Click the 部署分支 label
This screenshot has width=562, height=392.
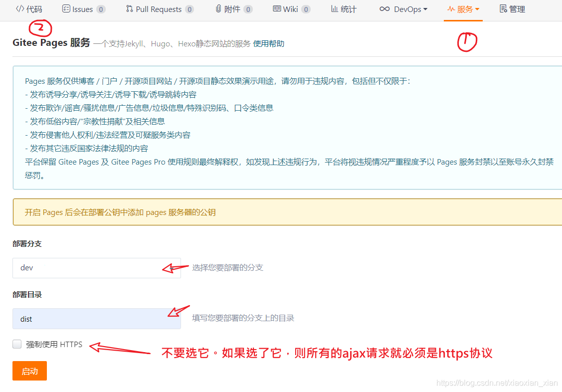pos(27,244)
